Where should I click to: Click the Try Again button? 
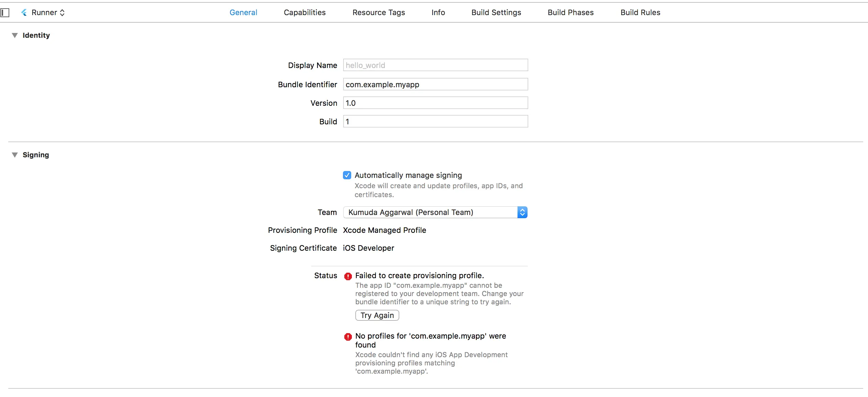point(377,315)
